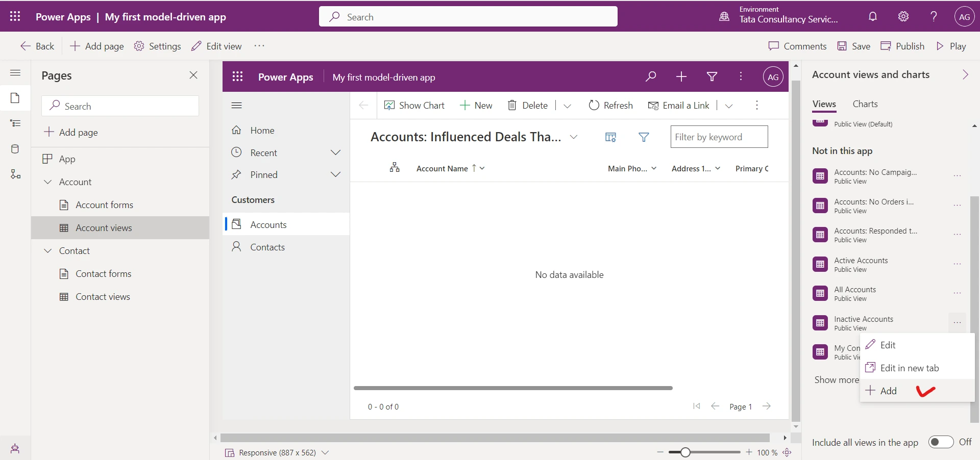Toggle Include all views in the app off switch
The image size is (980, 460).
tap(941, 442)
